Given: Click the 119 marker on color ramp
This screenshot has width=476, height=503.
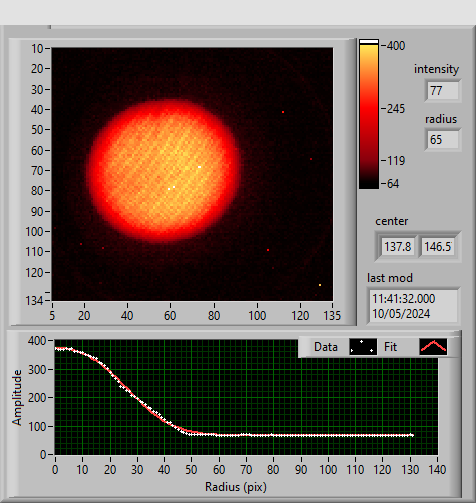Looking at the screenshot, I should pos(396,161).
